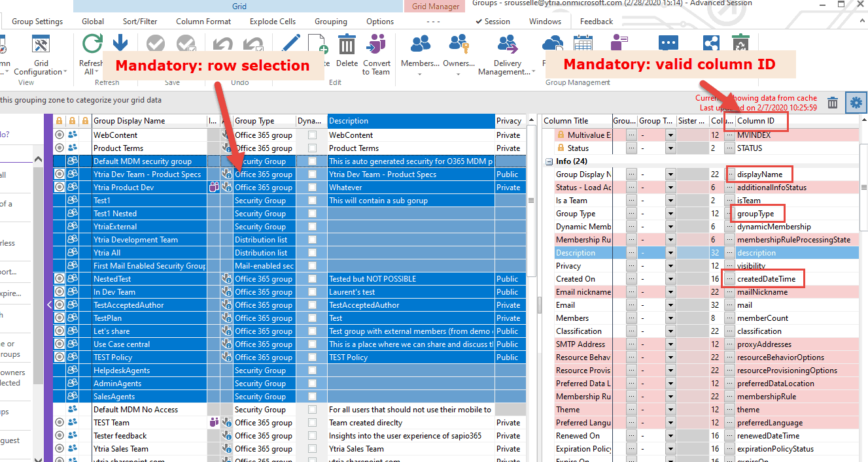Click the Convert to Team icon

point(376,46)
